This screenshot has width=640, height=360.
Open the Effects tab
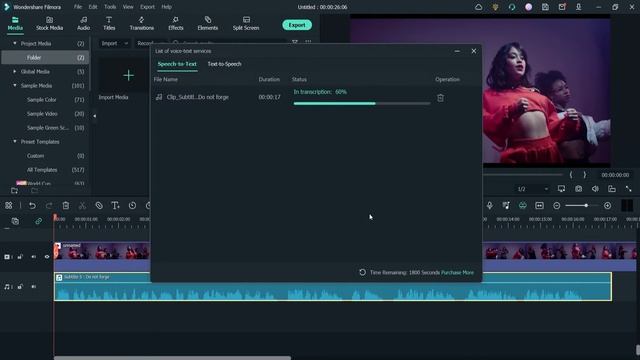click(x=176, y=24)
